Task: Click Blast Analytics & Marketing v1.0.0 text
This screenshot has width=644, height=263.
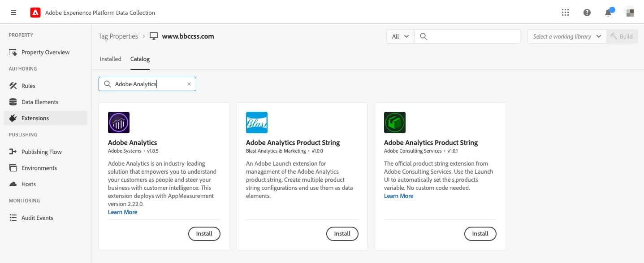Action: click(x=285, y=151)
